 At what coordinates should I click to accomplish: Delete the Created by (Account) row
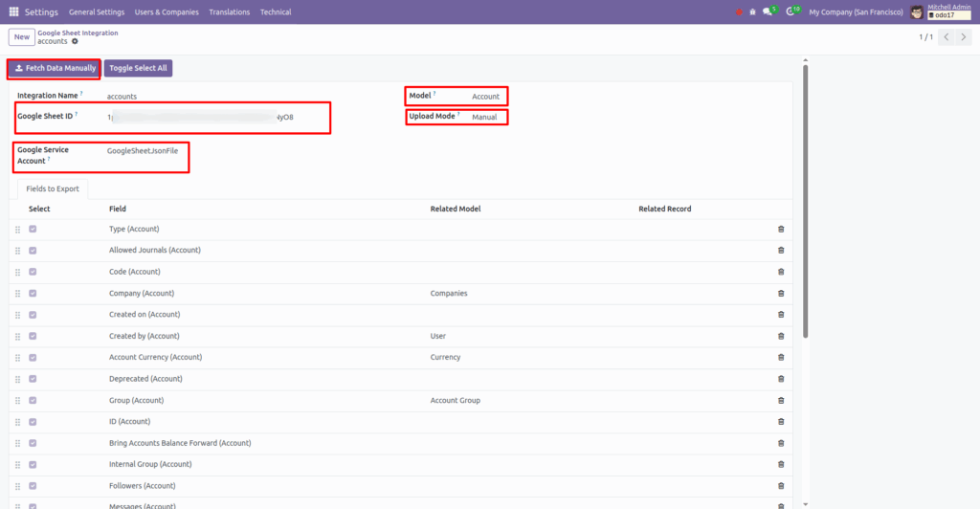click(x=781, y=336)
